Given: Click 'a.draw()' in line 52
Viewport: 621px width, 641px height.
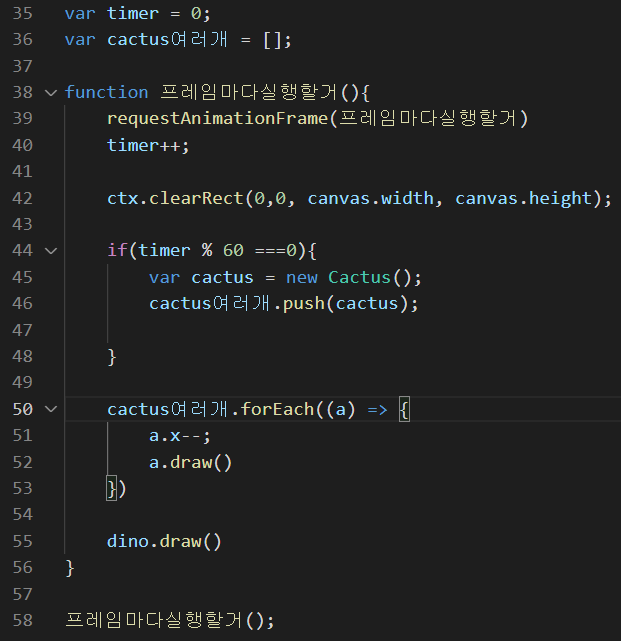Looking at the screenshot, I should pos(191,462).
